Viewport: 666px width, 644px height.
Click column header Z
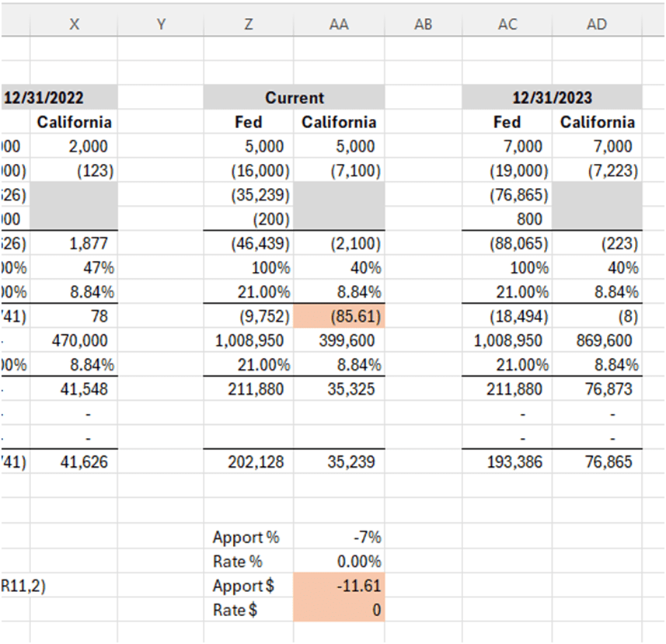tap(248, 24)
